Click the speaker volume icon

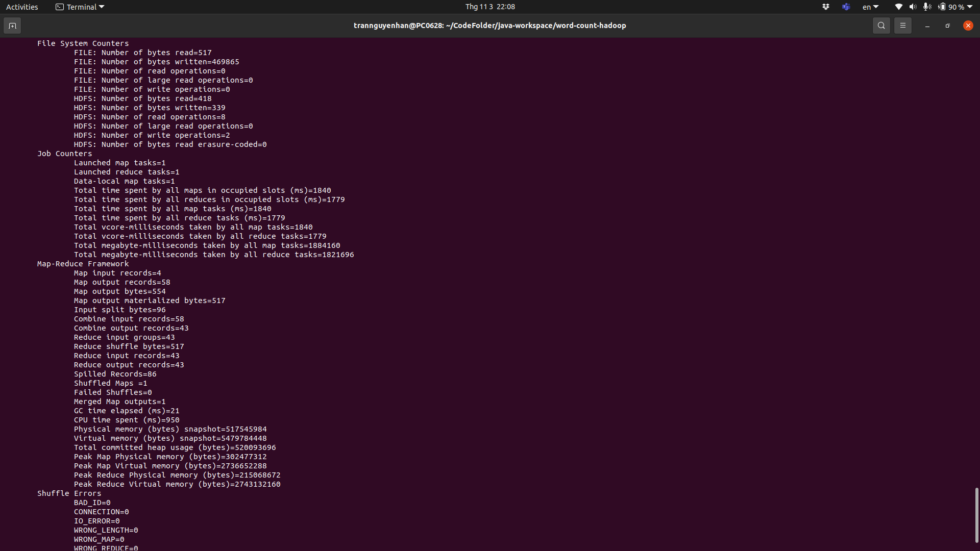pyautogui.click(x=913, y=7)
